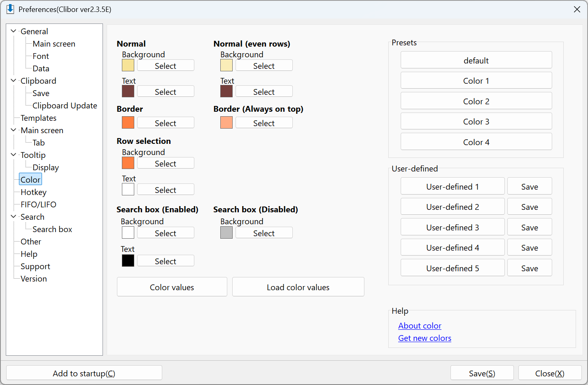Choose Select for Normal background color
Image resolution: width=588 pixels, height=385 pixels.
pyautogui.click(x=166, y=66)
